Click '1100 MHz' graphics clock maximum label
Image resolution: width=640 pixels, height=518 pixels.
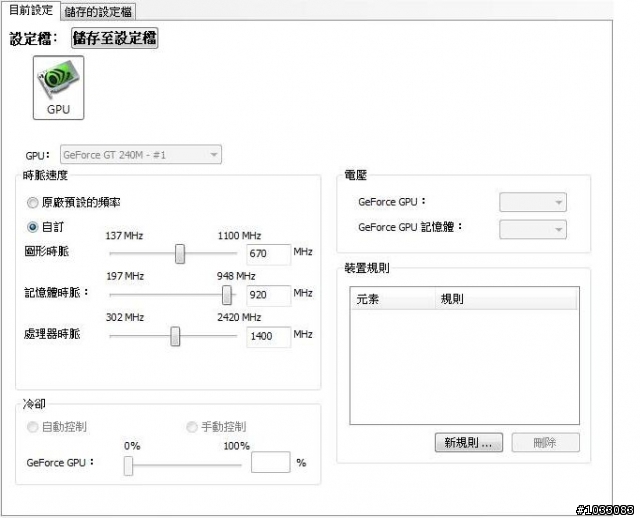239,236
